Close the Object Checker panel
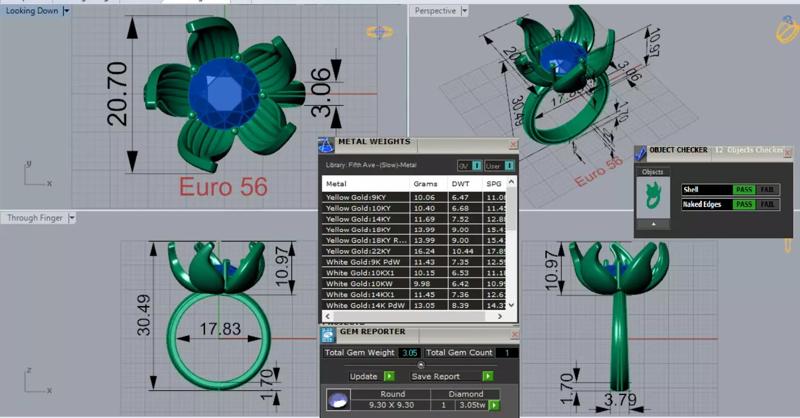 click(788, 153)
